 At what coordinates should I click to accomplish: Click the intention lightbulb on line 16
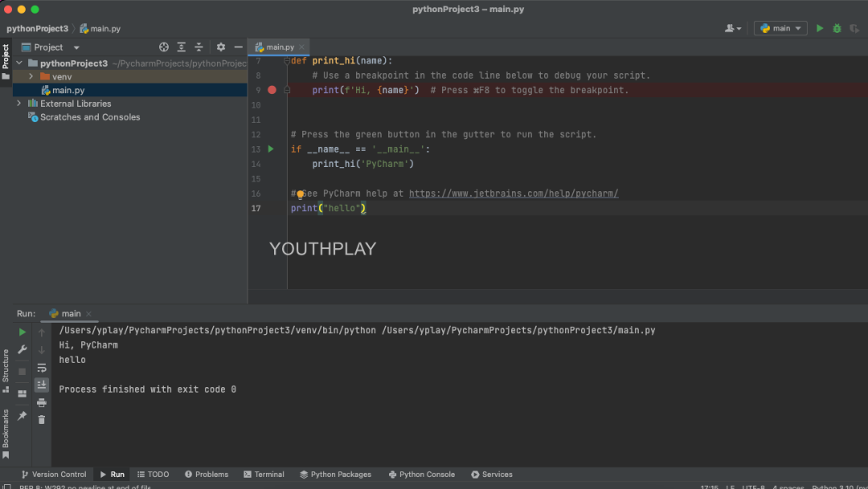pyautogui.click(x=301, y=194)
